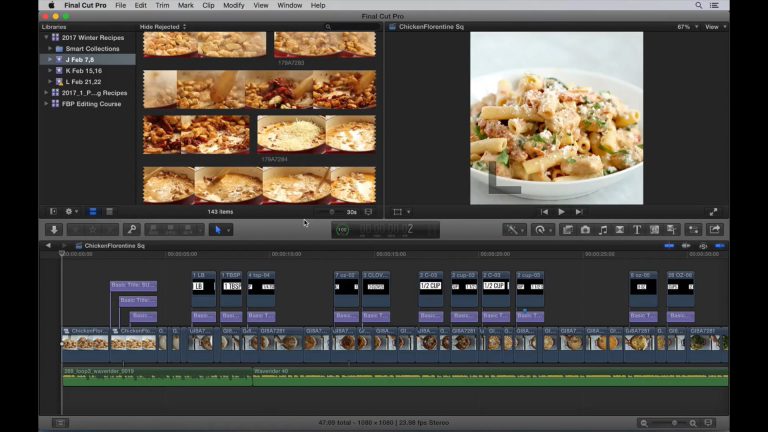Collapse the 2017 Winter Recipes library
768x432 pixels.
[x=46, y=37]
